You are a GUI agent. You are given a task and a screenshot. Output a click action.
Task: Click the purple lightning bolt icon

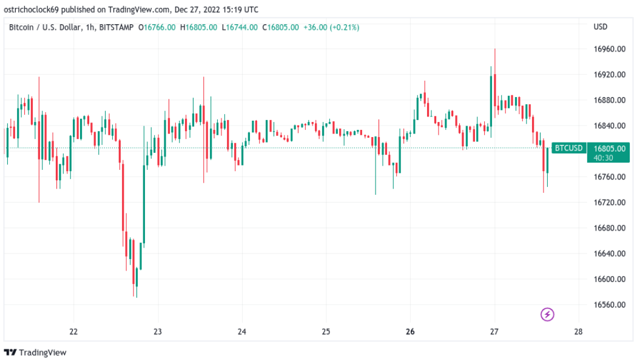coord(547,314)
